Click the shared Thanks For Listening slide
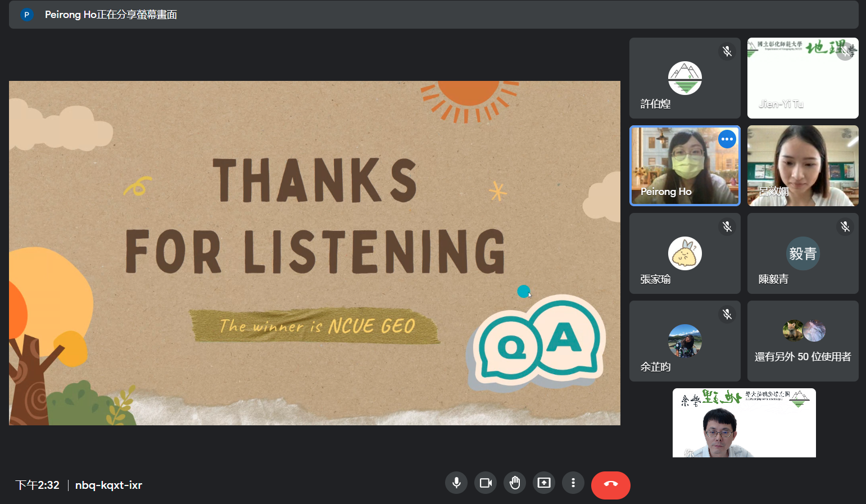Screen dimensions: 866x504 [315, 253]
